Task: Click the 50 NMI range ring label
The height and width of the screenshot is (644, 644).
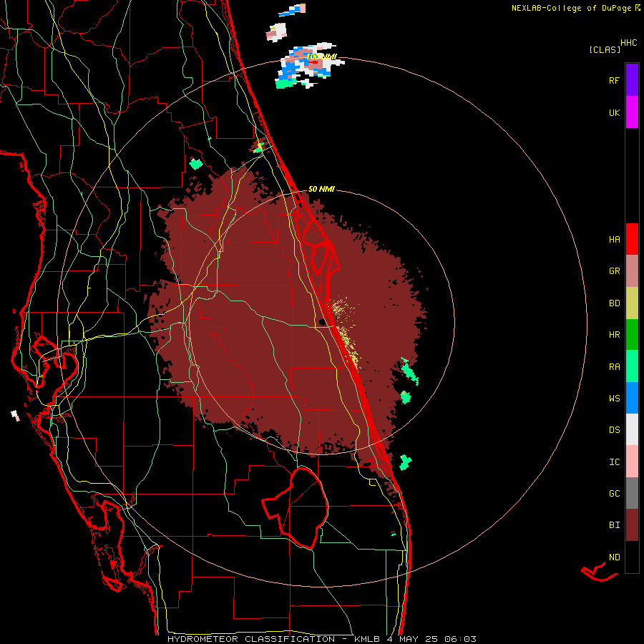Action: (321, 189)
